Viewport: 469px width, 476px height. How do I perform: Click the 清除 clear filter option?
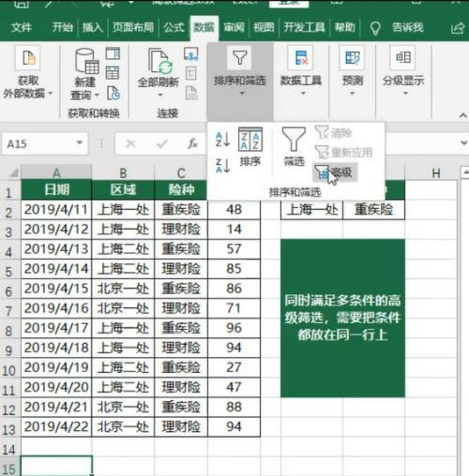tap(334, 133)
